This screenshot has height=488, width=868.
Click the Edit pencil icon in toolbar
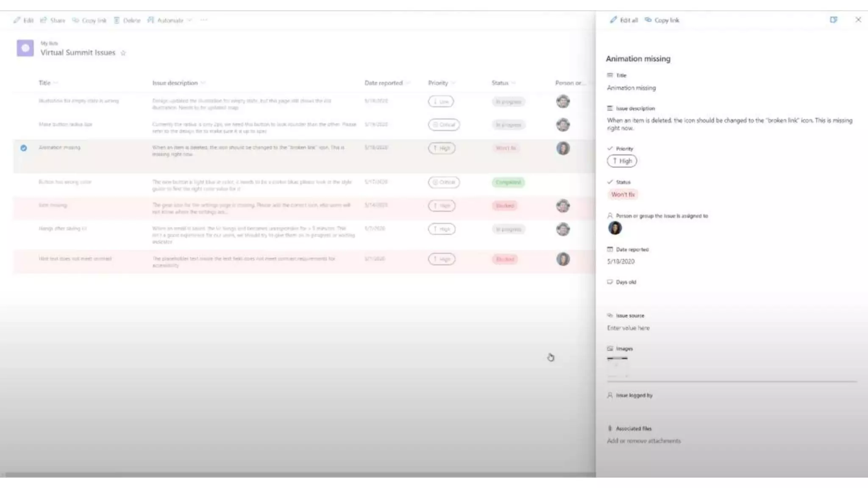click(x=17, y=20)
